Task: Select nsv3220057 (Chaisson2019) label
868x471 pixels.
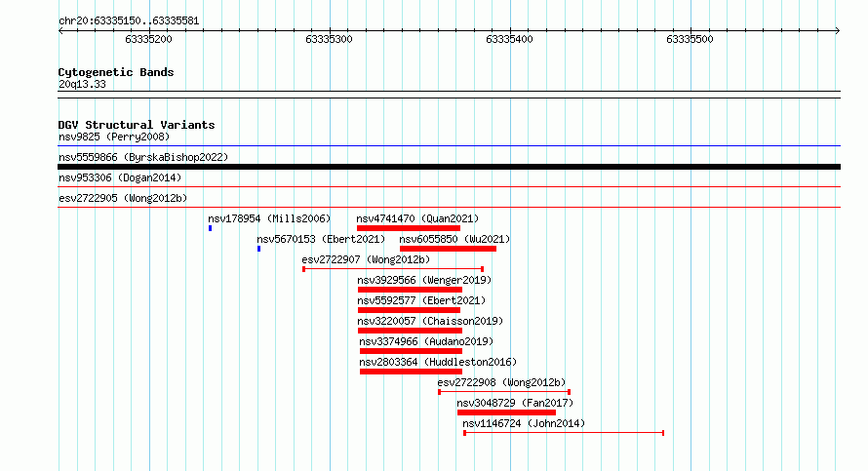Action: pos(430,321)
